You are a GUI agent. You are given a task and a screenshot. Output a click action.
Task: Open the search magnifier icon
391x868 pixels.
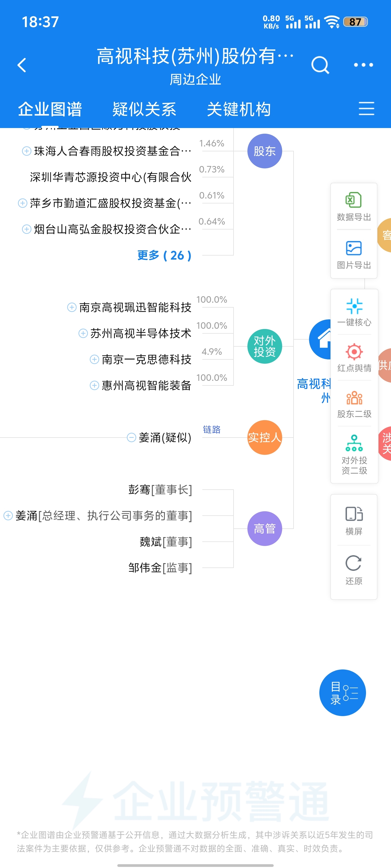(x=320, y=65)
